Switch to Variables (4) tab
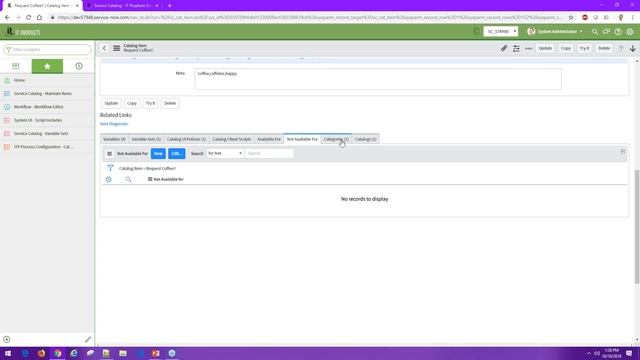 [114, 139]
